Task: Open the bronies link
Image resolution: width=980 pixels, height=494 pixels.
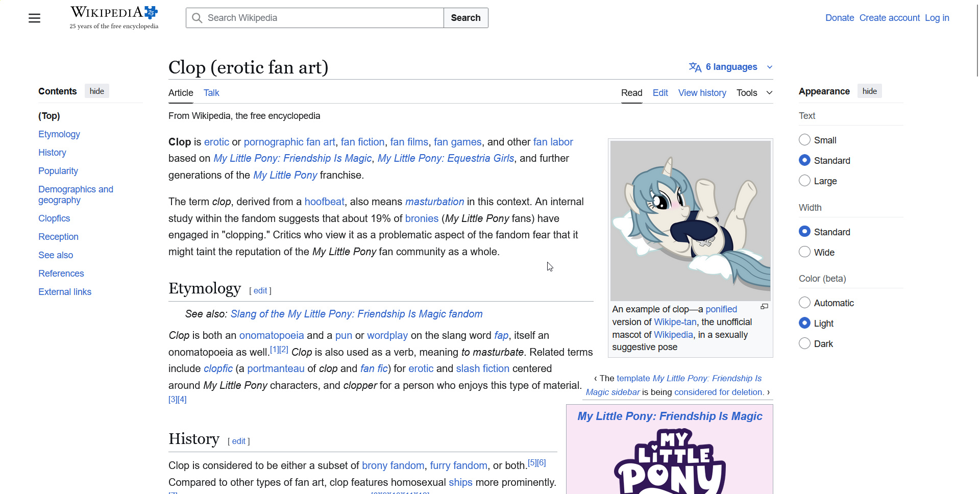Action: (x=422, y=218)
